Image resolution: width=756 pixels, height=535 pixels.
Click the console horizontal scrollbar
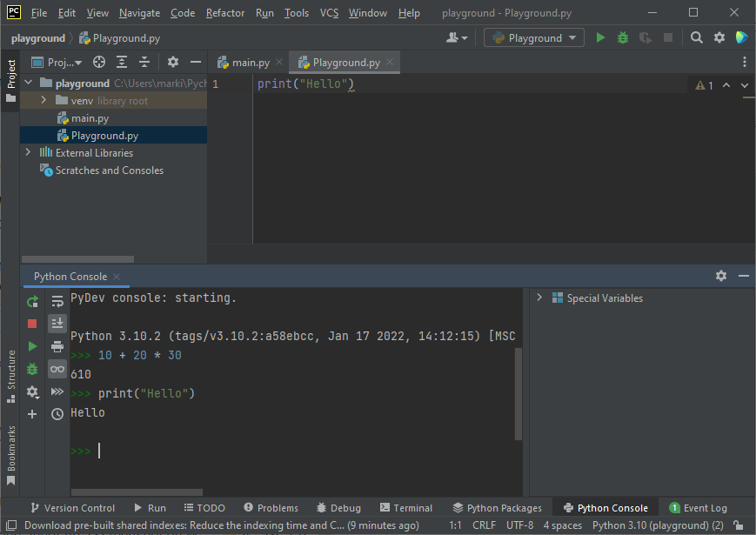pyautogui.click(x=137, y=492)
